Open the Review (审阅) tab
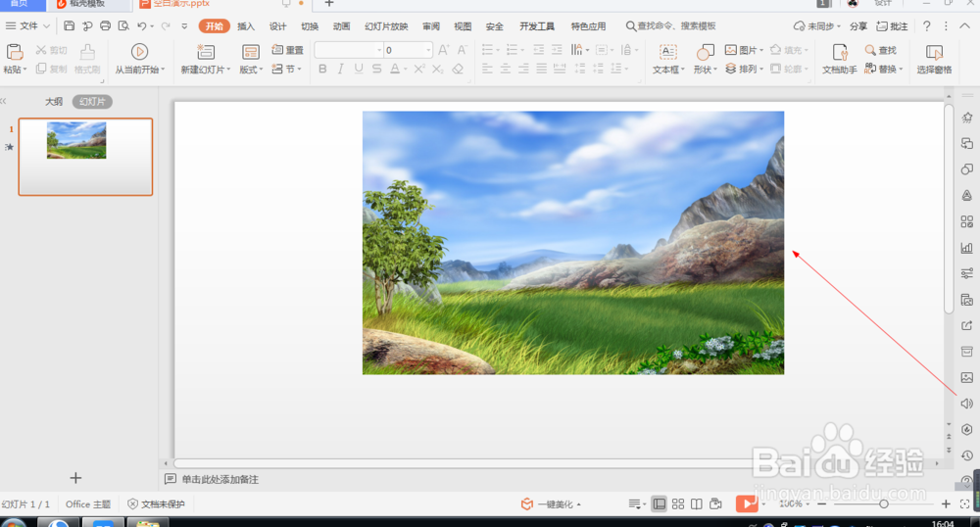Image resolution: width=980 pixels, height=527 pixels. click(430, 26)
